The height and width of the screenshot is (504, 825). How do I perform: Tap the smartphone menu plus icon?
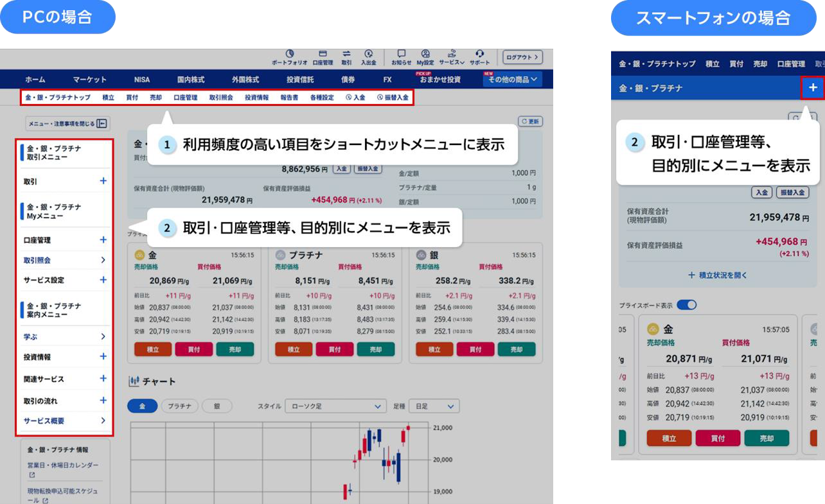(x=813, y=87)
